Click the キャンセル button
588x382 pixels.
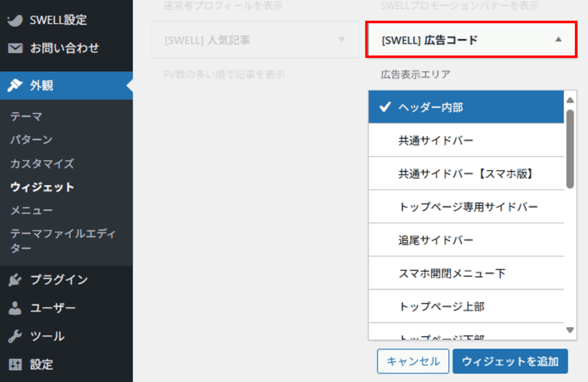coord(412,361)
